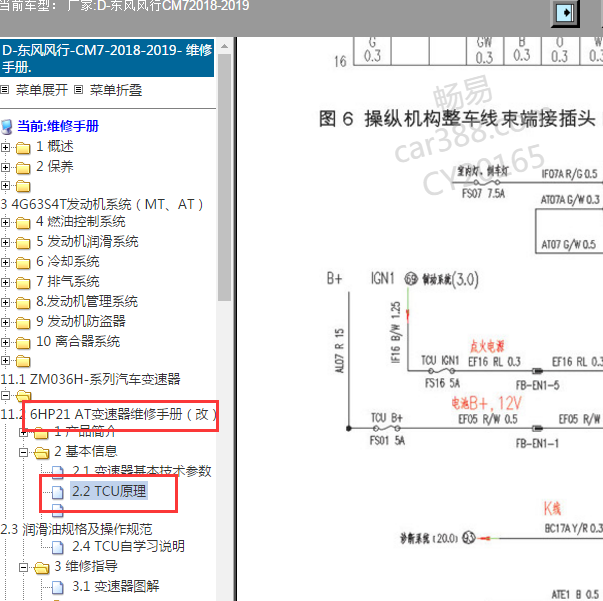Screen dimensions: 603x601
Task: Expand the 2 保养 tree node
Action: [x=5, y=167]
